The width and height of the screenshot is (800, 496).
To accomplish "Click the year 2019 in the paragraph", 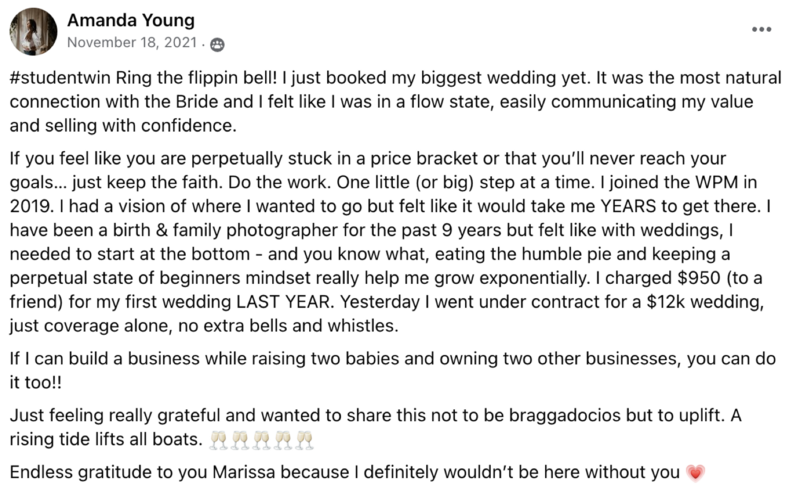I will point(31,207).
